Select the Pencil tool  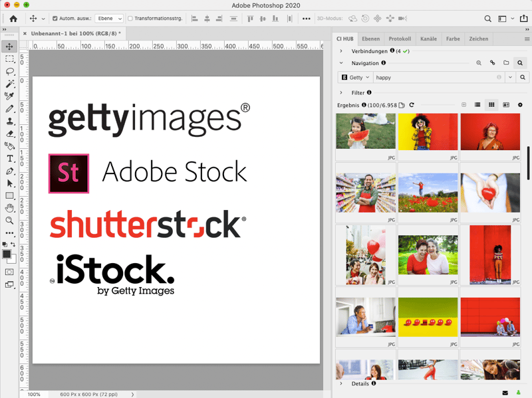[x=9, y=109]
